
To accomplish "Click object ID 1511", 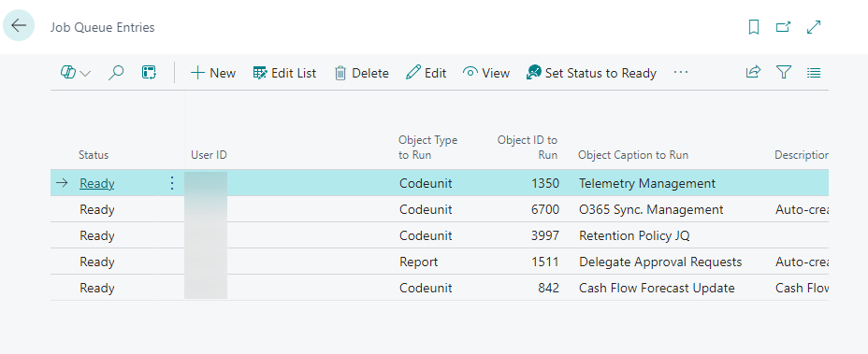I will coord(545,262).
